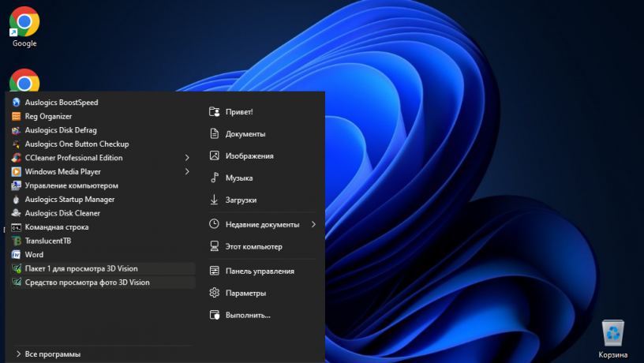Click the Изображения picture icon
The image size is (644, 363).
[215, 155]
